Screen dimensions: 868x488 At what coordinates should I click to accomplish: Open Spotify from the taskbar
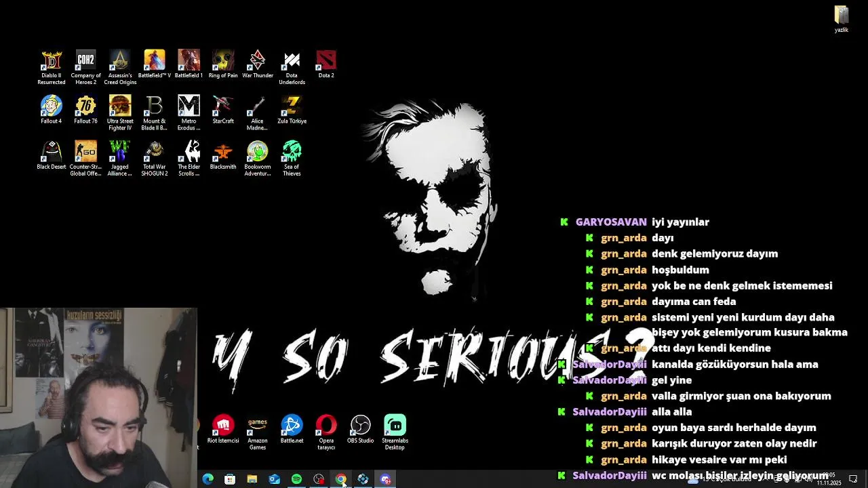pyautogui.click(x=296, y=479)
